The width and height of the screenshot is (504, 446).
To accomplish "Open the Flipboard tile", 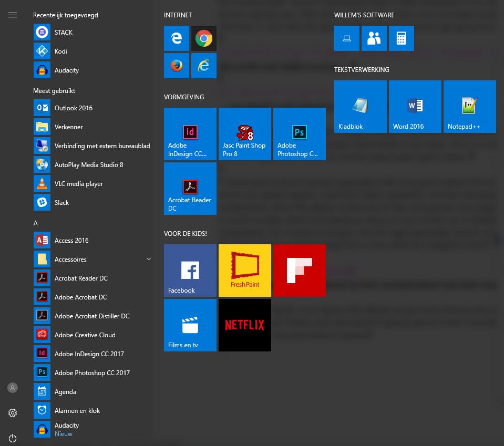I will tap(299, 270).
